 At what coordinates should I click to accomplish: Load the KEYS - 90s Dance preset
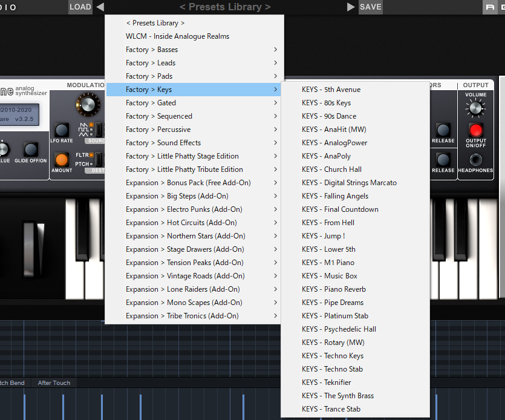[x=356, y=116]
